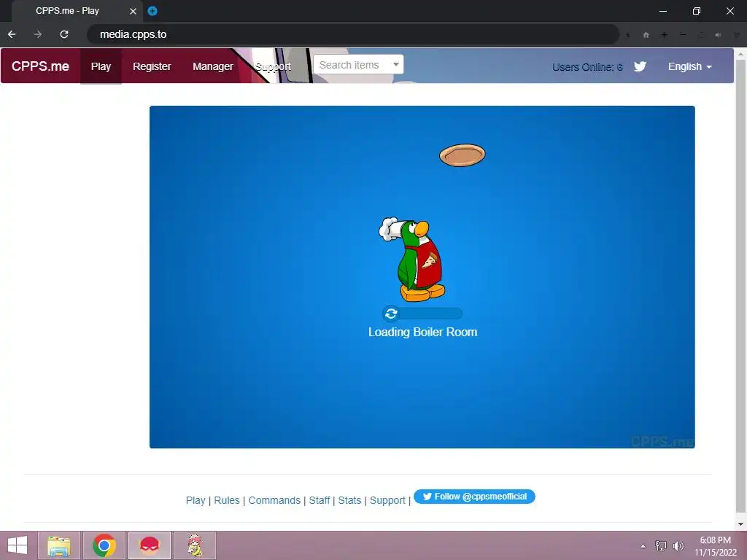Open the Manager page in the navbar
Screen dimensions: 747x560
click(213, 66)
